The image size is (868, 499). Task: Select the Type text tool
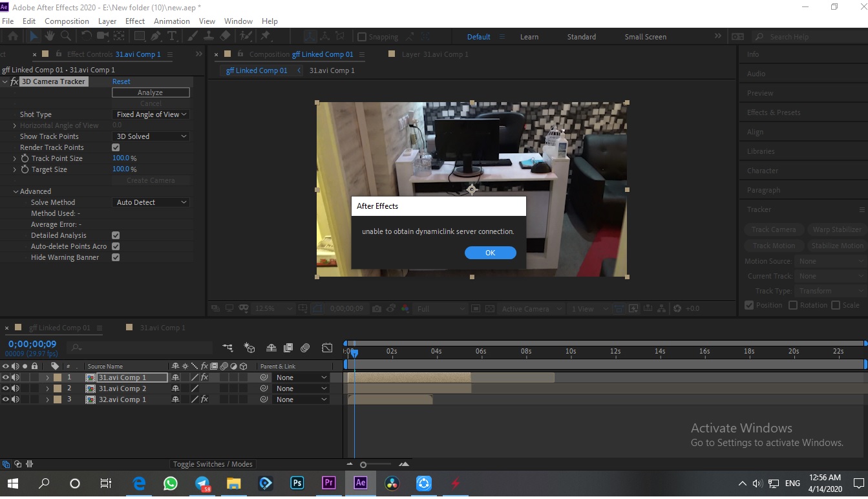[172, 36]
